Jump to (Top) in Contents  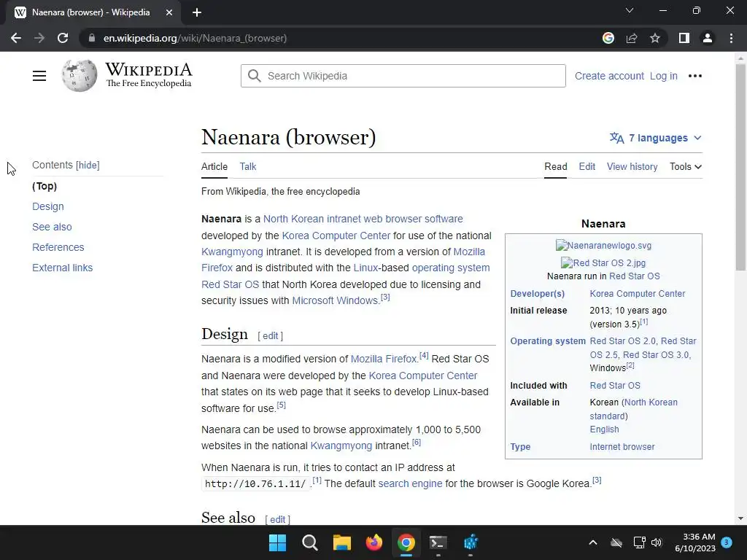point(44,186)
